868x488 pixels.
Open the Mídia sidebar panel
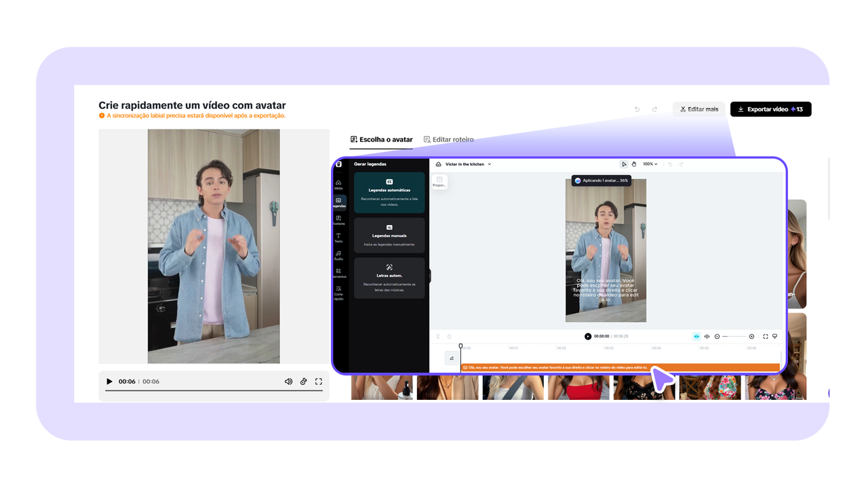click(338, 185)
